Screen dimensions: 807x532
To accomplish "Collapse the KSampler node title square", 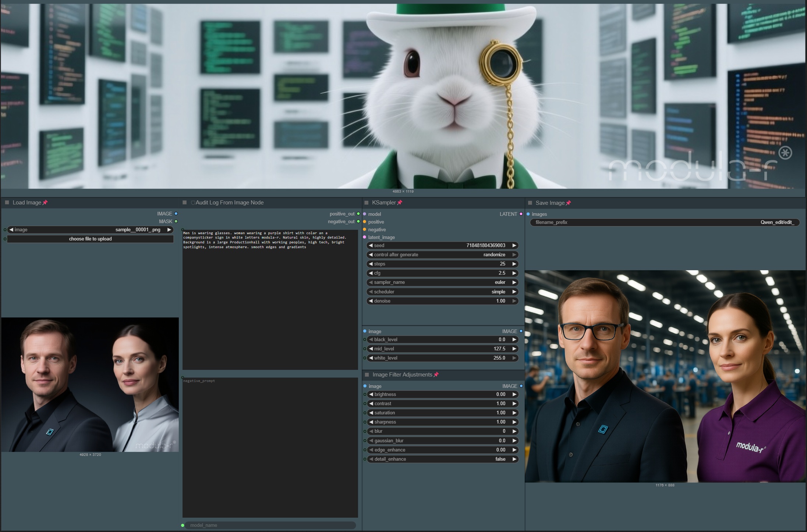I will click(366, 203).
